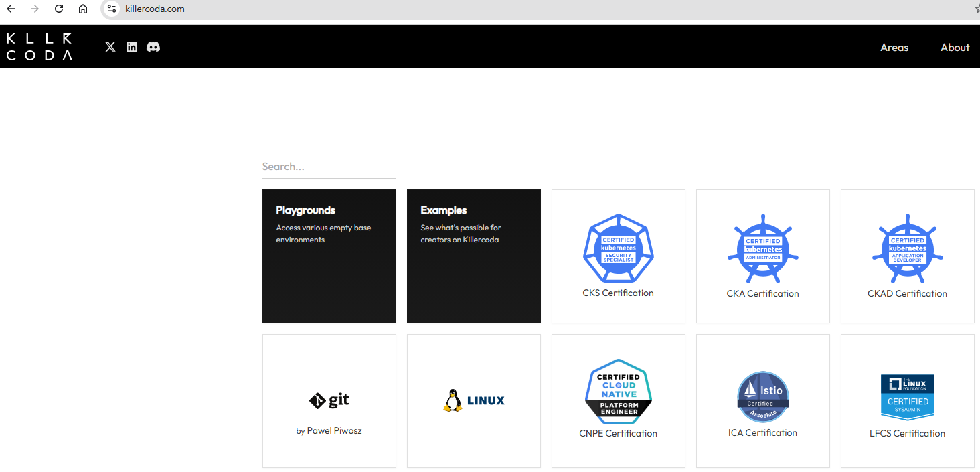
Task: Click the LFCS Certification badge
Action: click(907, 396)
